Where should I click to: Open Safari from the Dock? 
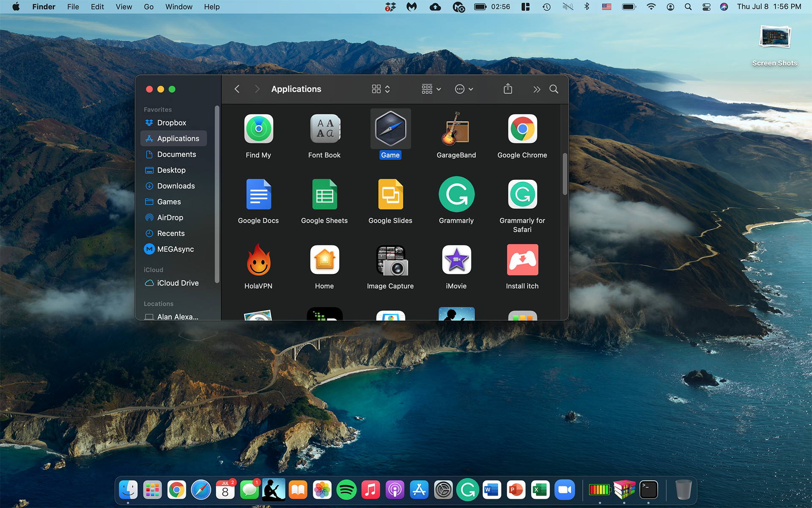click(201, 490)
